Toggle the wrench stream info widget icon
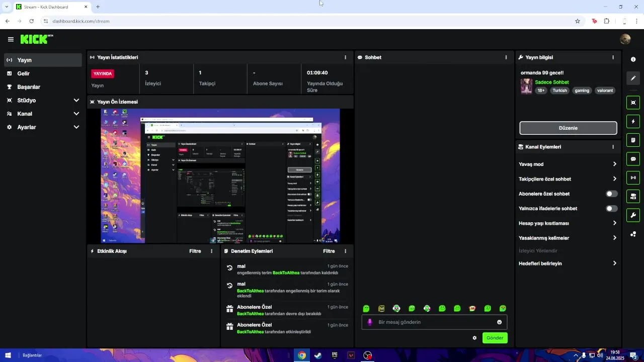Viewport: 644px width, 362px height. tap(633, 215)
